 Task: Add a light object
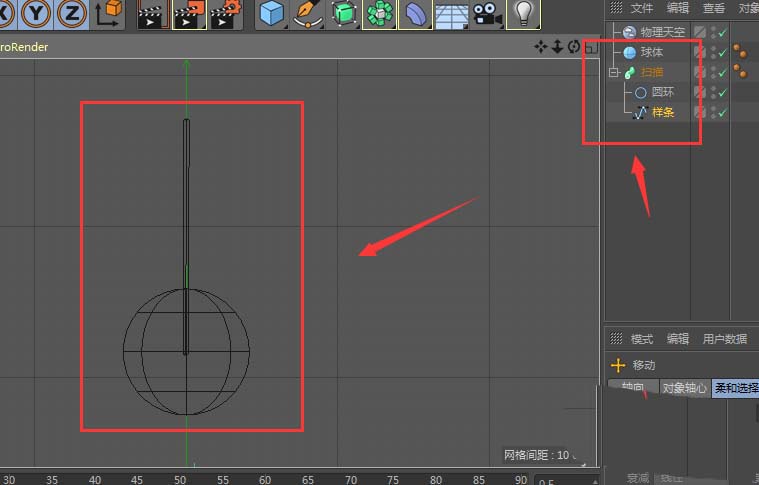tap(521, 13)
